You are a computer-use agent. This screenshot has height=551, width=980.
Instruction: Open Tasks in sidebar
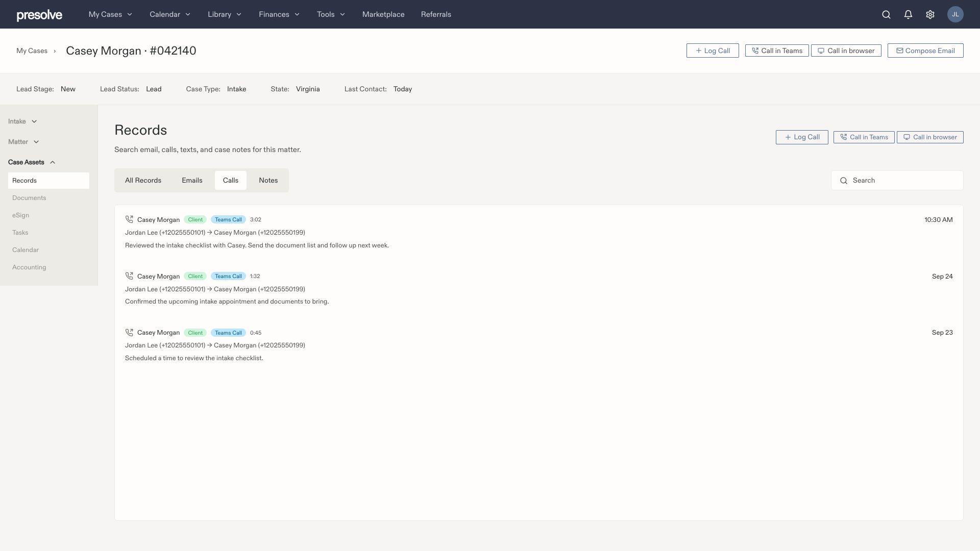point(20,233)
